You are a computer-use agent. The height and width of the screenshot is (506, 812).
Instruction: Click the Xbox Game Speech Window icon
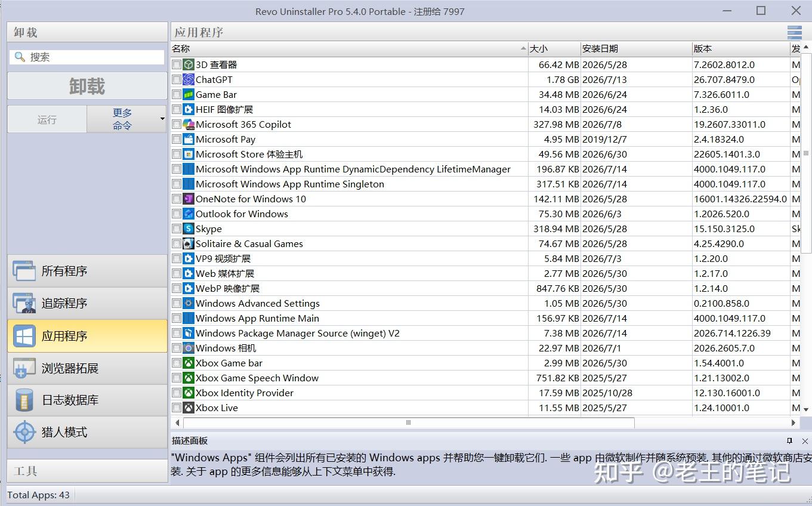pyautogui.click(x=189, y=378)
